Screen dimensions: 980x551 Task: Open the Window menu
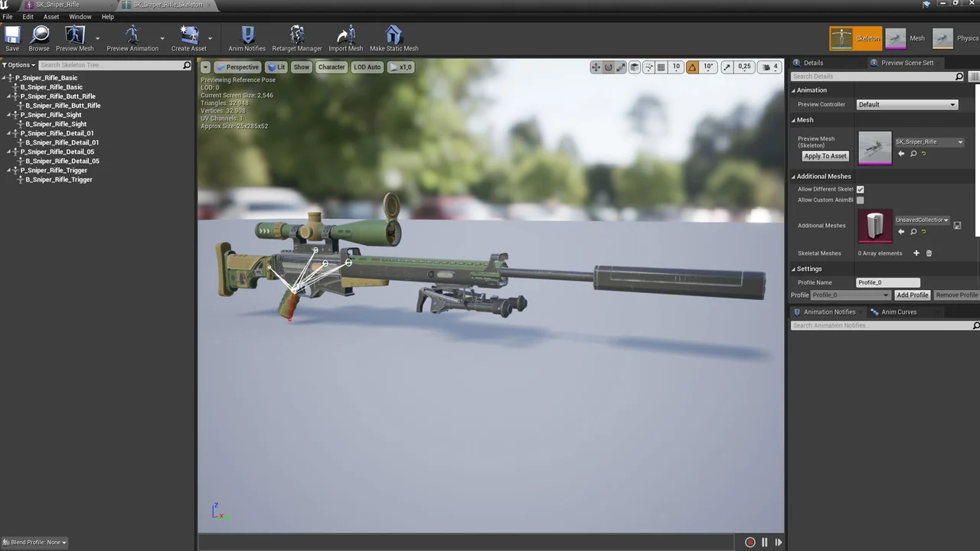click(x=80, y=16)
